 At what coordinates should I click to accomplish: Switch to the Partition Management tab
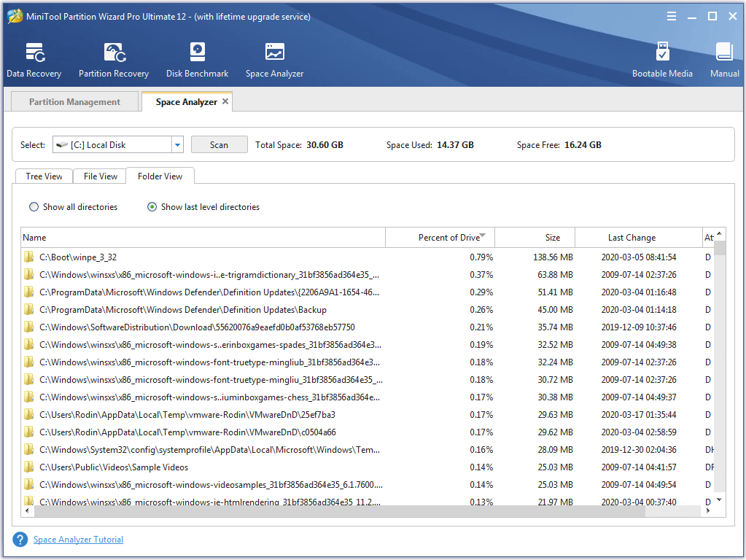pos(74,101)
